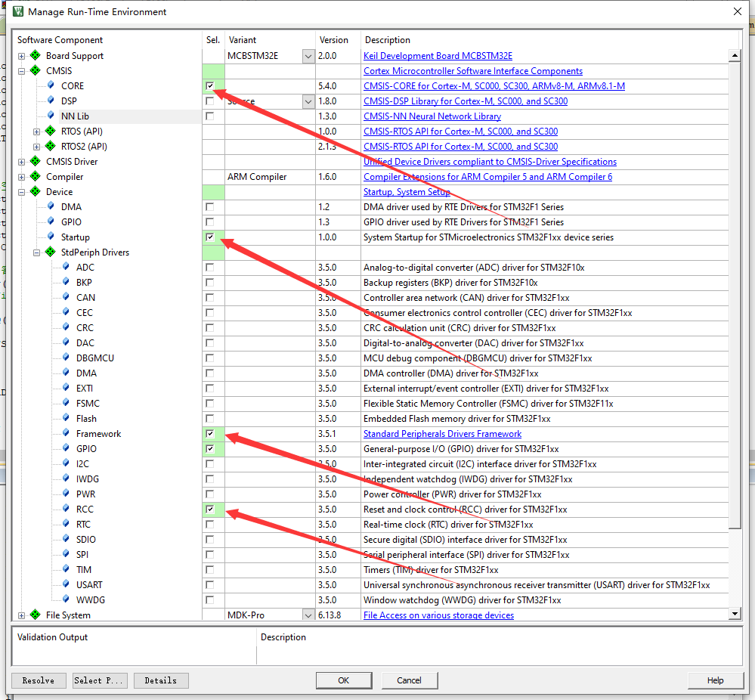Image resolution: width=755 pixels, height=700 pixels.
Task: Click the CAN blue component icon
Action: (66, 297)
